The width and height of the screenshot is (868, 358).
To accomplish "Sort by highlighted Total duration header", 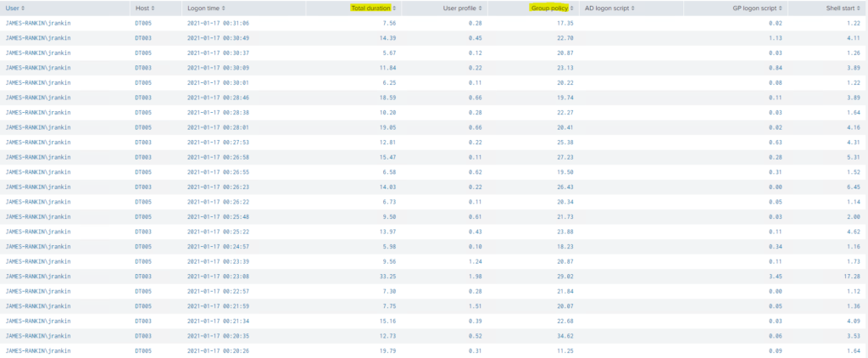I will coord(373,8).
